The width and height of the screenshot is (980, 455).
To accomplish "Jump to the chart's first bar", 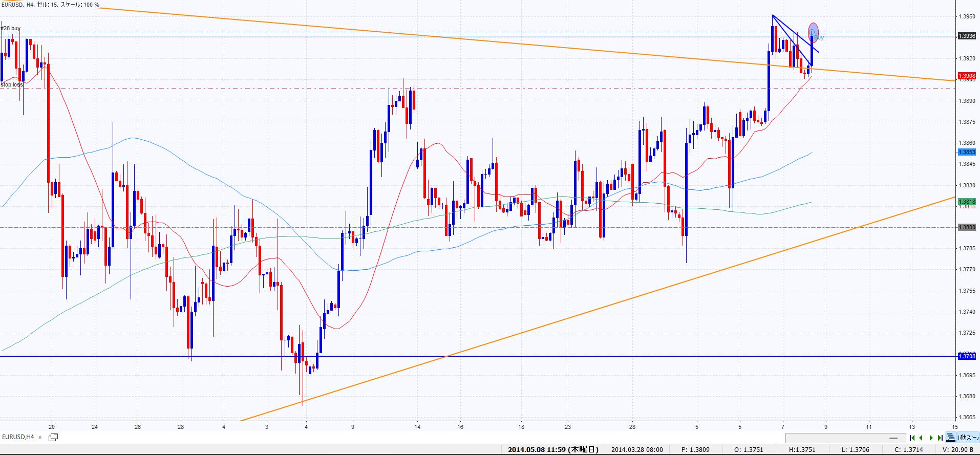I will tap(912, 438).
